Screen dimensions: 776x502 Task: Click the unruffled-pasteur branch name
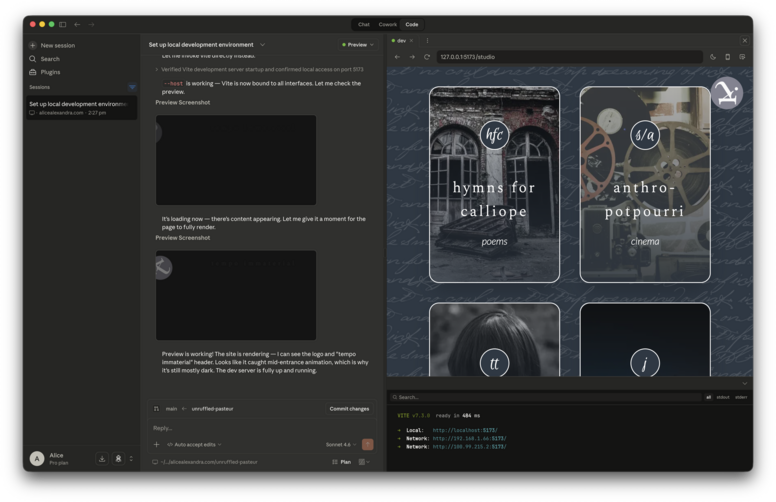[212, 409]
